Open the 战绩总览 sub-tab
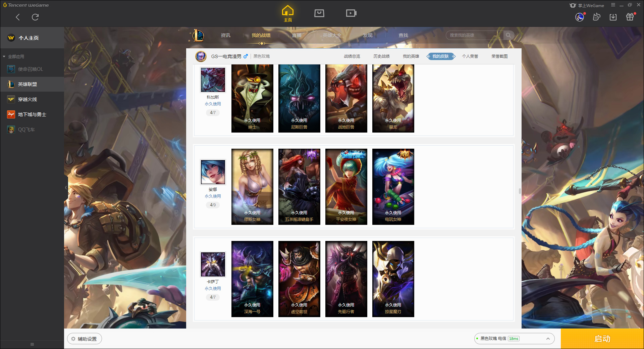 (352, 56)
